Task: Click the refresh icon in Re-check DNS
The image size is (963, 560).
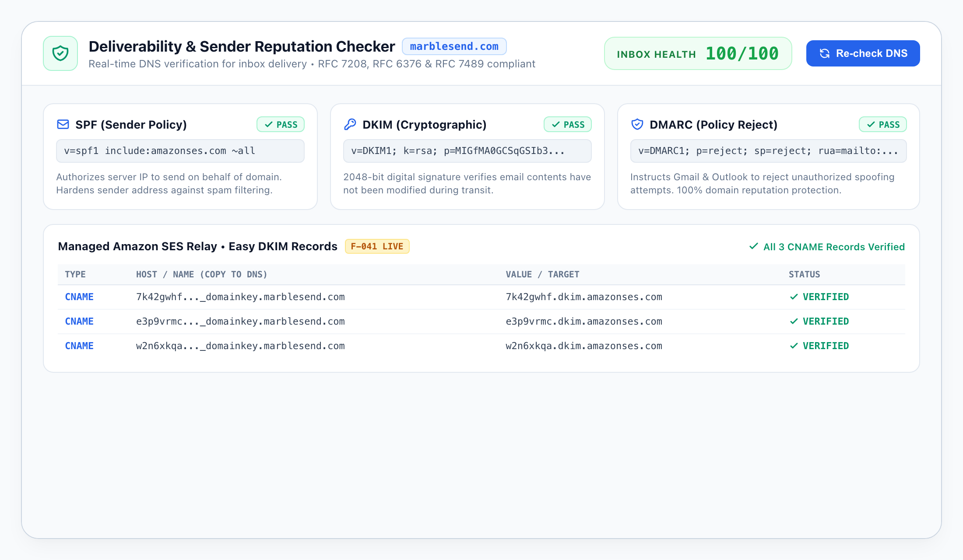Action: pos(825,53)
